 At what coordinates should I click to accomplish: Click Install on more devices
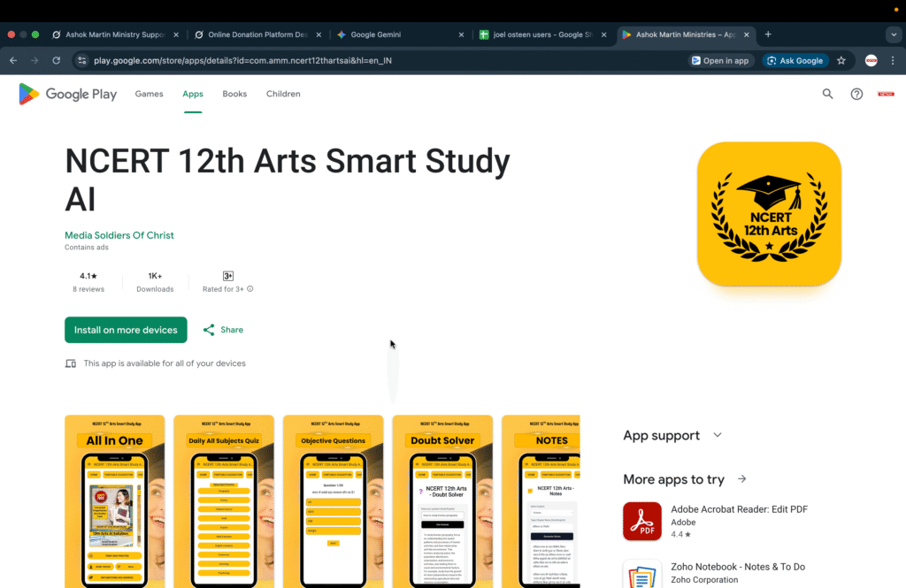(125, 329)
